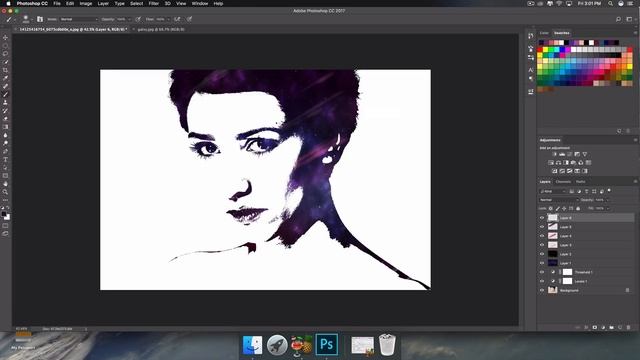Open the Edit Toolbar three-dots icon
The width and height of the screenshot is (640, 360).
click(x=5, y=200)
